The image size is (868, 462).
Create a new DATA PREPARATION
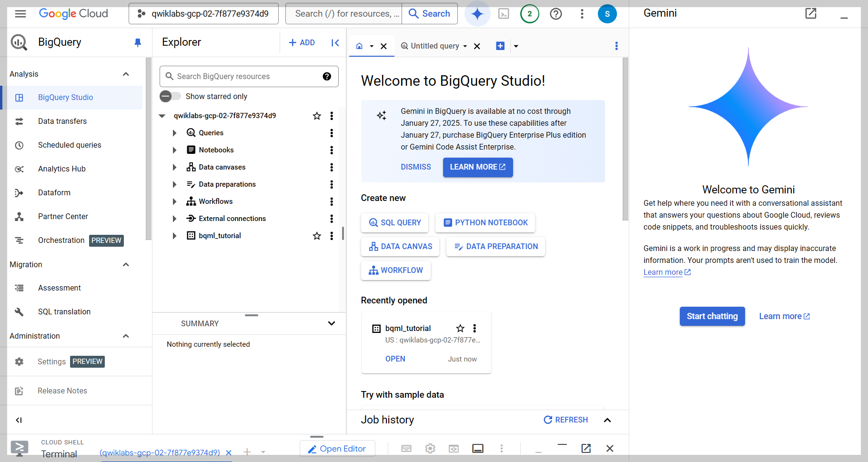point(495,246)
